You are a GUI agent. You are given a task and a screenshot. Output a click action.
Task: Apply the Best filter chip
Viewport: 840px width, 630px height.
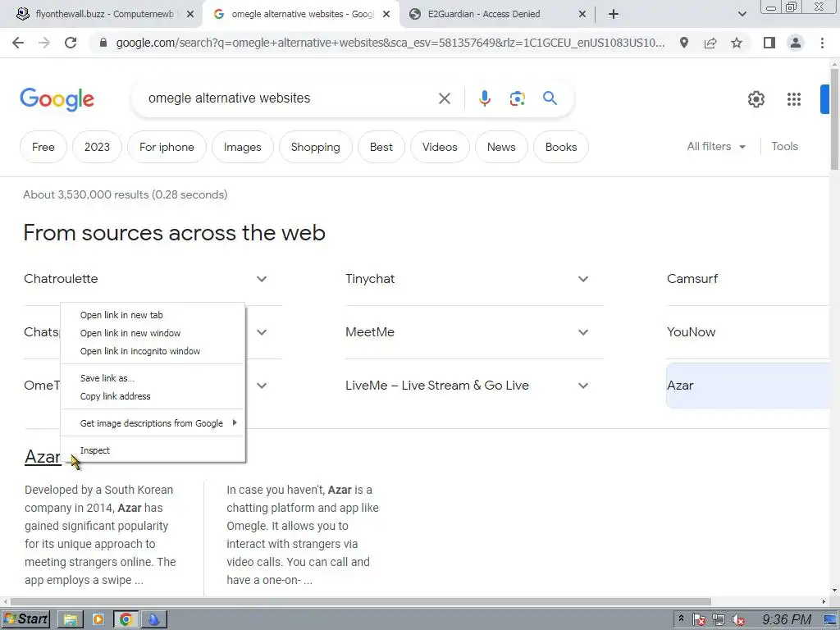click(x=381, y=147)
